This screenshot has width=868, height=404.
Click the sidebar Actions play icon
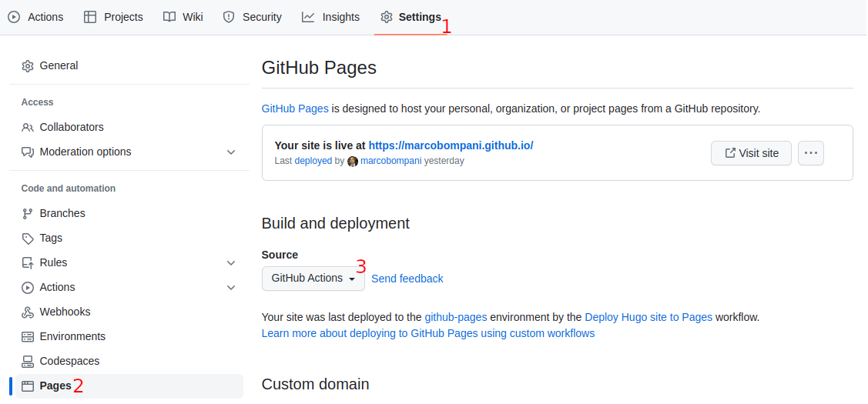pyautogui.click(x=28, y=287)
